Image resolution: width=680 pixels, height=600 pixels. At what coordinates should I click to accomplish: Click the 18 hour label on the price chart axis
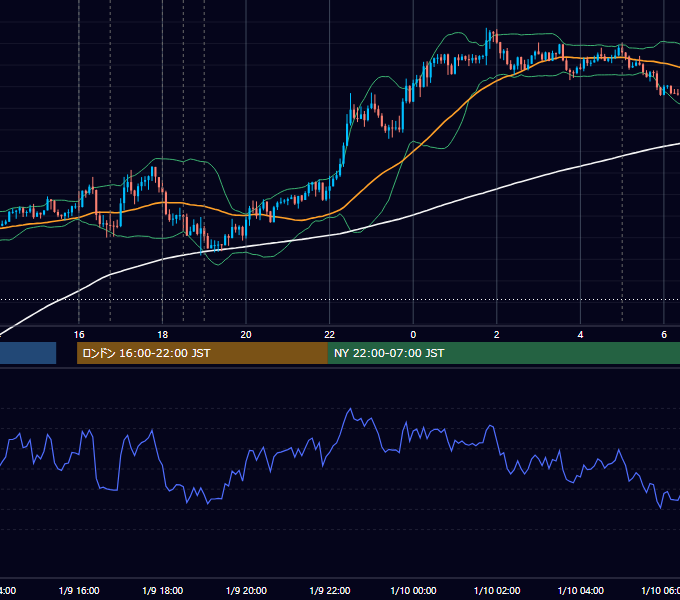163,335
